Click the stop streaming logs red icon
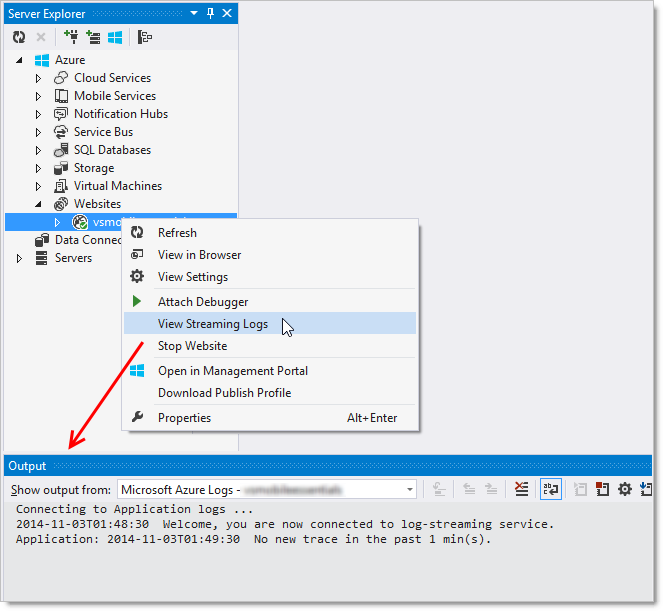Viewport: 663px width, 611px height. [x=603, y=490]
